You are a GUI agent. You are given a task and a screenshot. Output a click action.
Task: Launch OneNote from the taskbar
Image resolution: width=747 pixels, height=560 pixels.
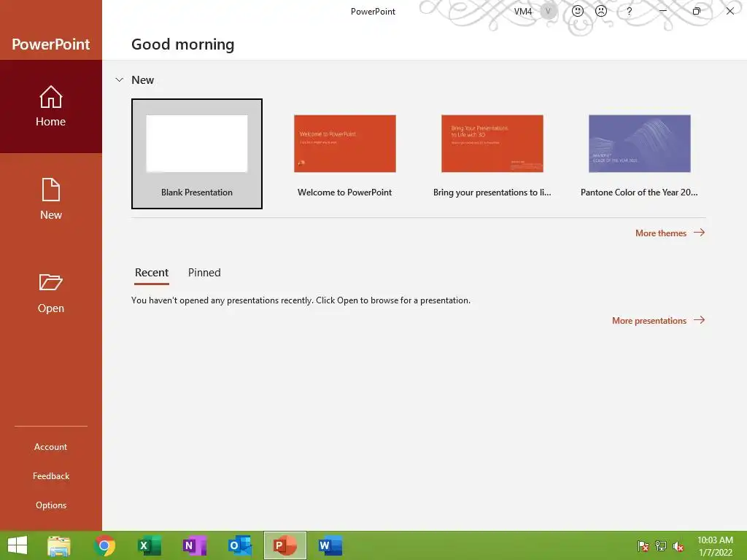(194, 545)
